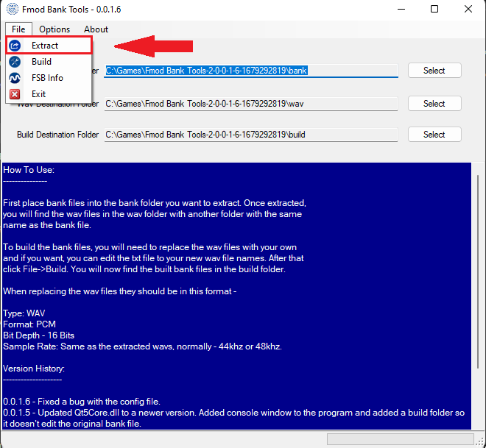Screen dimensions: 486x448
Task: Click the wav folder path field
Action: click(251, 104)
